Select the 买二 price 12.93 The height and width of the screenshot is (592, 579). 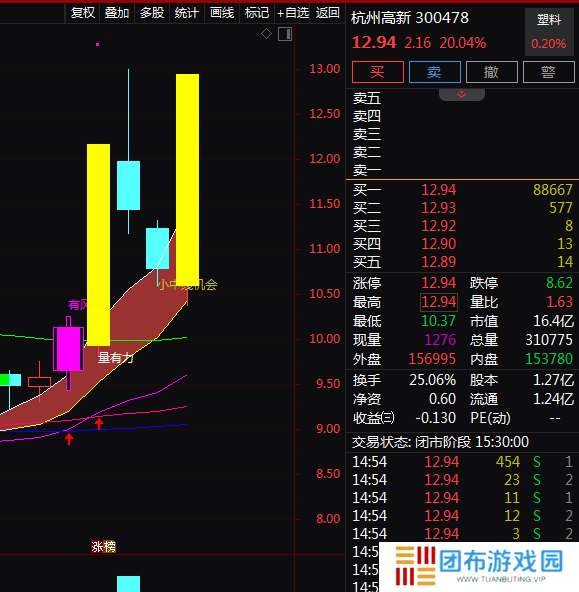click(439, 208)
